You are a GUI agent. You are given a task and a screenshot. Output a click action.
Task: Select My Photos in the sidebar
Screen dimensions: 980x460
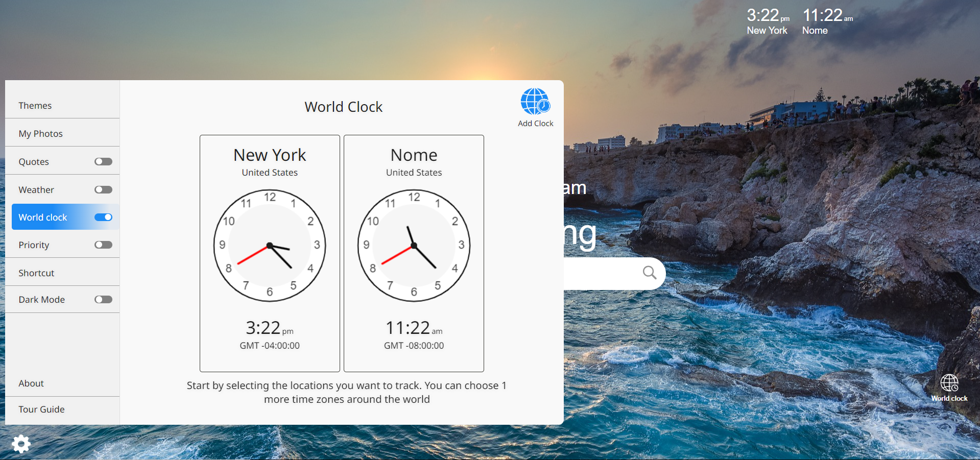pyautogui.click(x=41, y=133)
